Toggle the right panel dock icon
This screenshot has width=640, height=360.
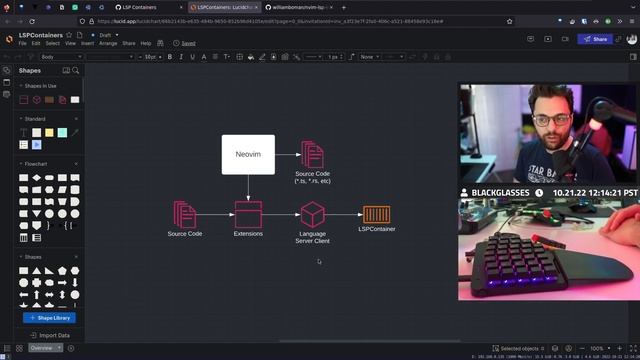(633, 57)
